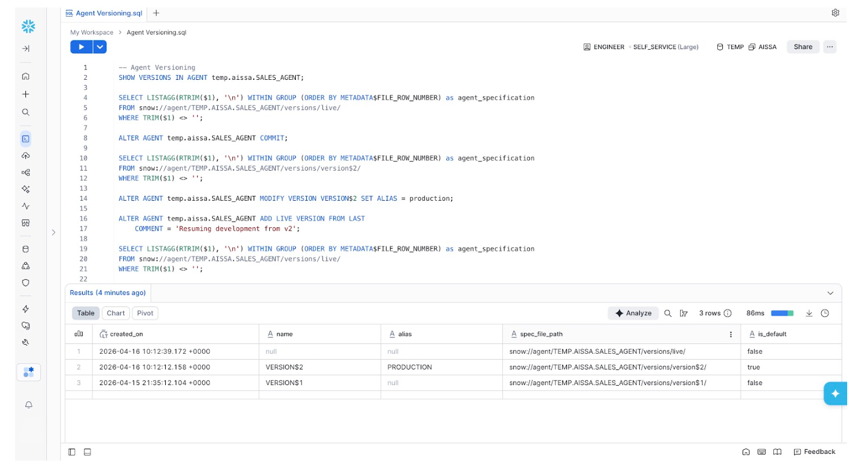Add a new worksheet tab
Screen dimensions: 868x466
(156, 13)
